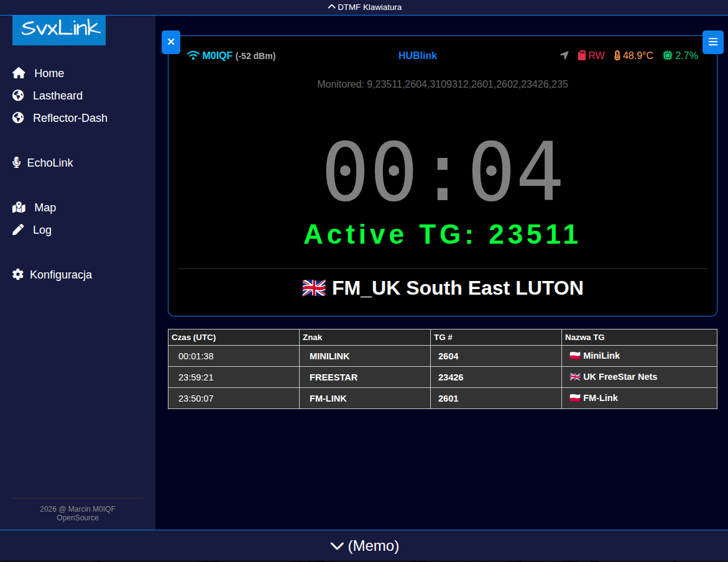Screen dimensions: 728x562
Task: Click the M0IQF callsign link
Action: (217, 55)
